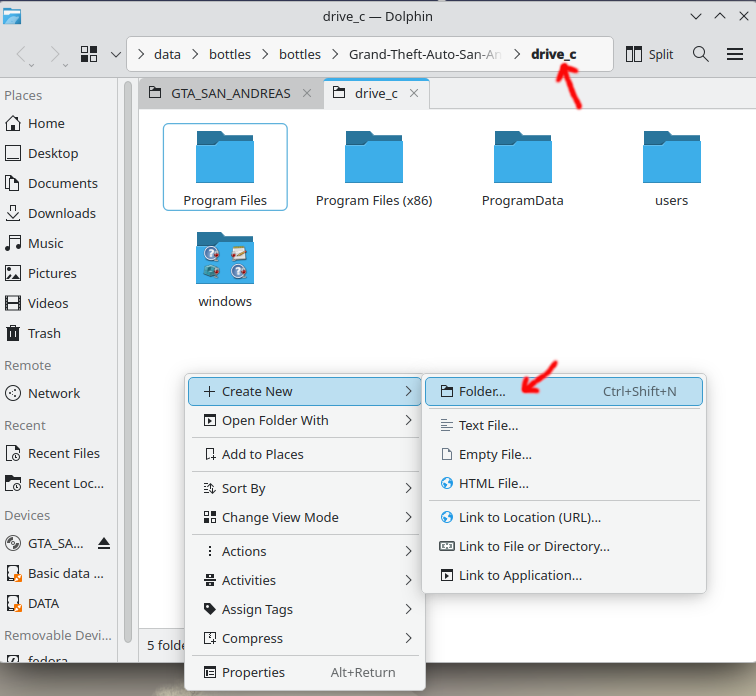756x696 pixels.
Task: Click 'data' in the breadcrumb path
Action: 167,54
